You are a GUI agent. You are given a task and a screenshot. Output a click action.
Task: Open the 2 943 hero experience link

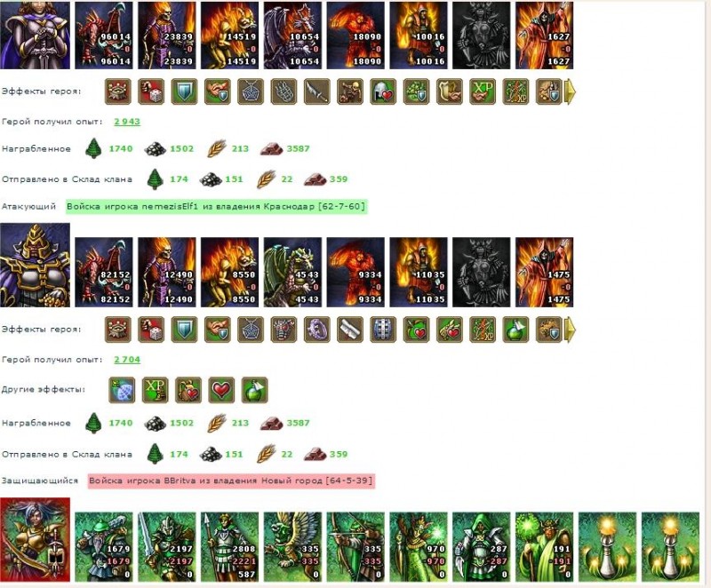pos(127,122)
